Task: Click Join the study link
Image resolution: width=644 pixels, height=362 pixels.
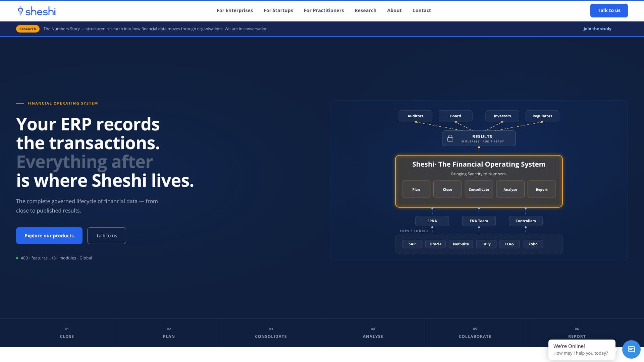Action: coord(597,29)
